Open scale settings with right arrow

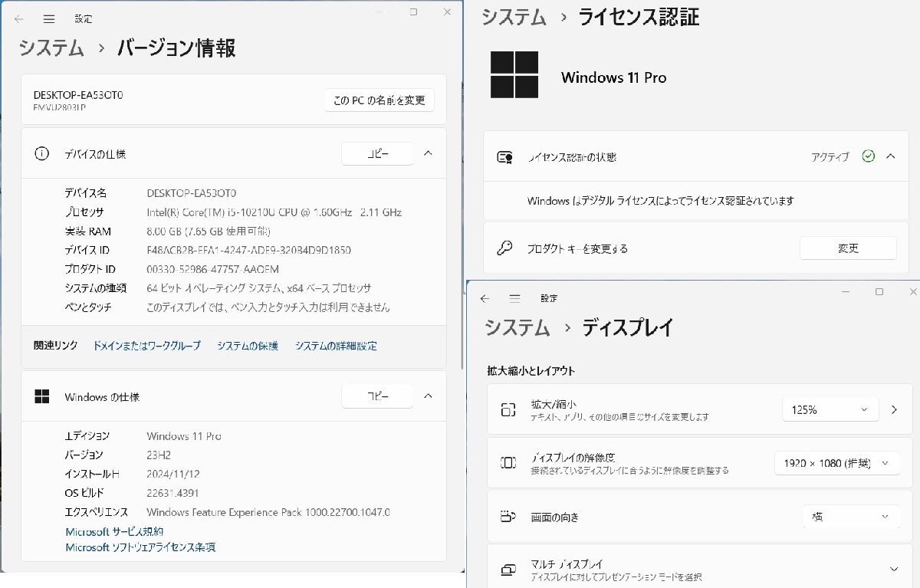click(x=894, y=410)
